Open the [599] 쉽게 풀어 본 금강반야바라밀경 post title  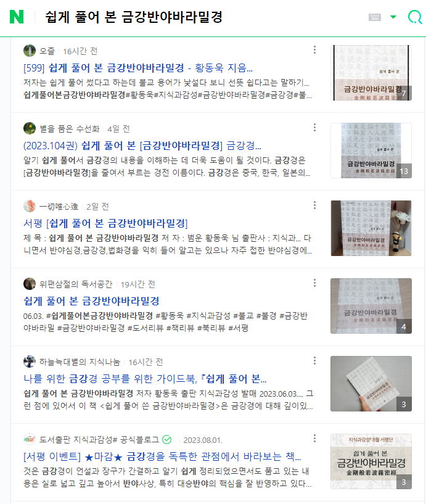point(138,68)
